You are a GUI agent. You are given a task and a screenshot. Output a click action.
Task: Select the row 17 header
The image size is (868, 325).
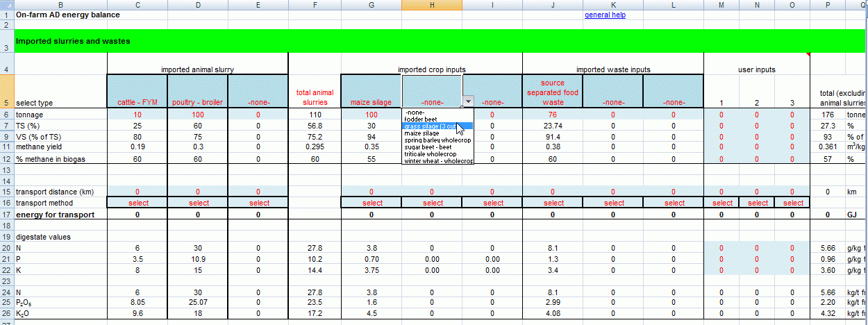point(6,215)
